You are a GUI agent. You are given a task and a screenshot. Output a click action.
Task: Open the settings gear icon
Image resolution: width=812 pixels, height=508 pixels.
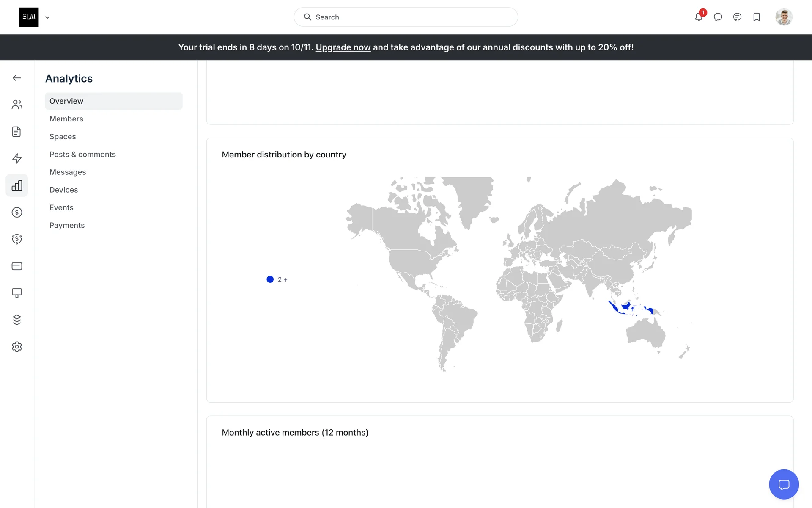[x=17, y=347]
